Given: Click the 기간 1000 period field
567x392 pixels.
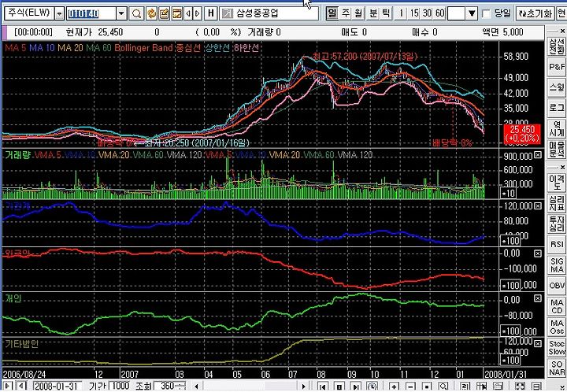Looking at the screenshot, I should coord(120,386).
